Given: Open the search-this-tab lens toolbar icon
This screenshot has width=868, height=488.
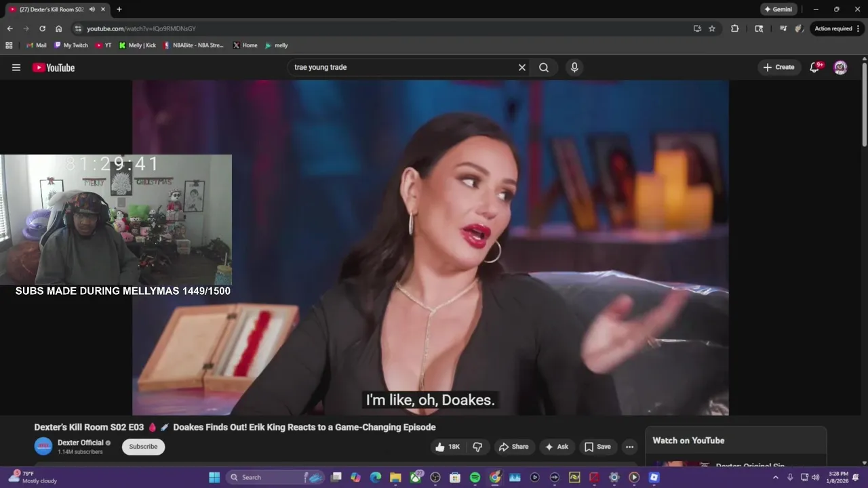Looking at the screenshot, I should (759, 28).
